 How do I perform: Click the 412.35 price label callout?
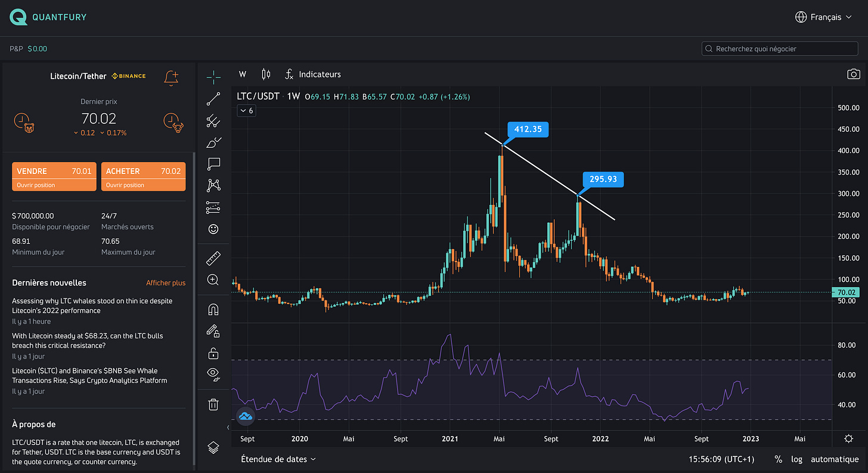[x=528, y=129]
